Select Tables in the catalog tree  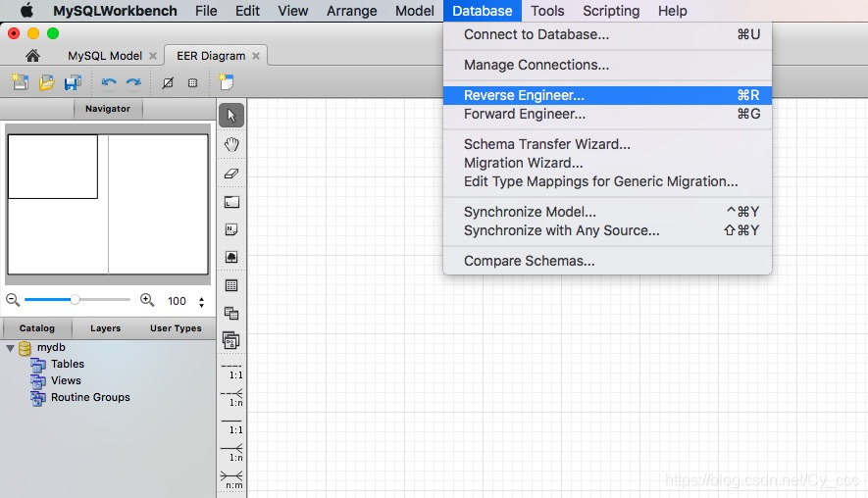(x=68, y=364)
